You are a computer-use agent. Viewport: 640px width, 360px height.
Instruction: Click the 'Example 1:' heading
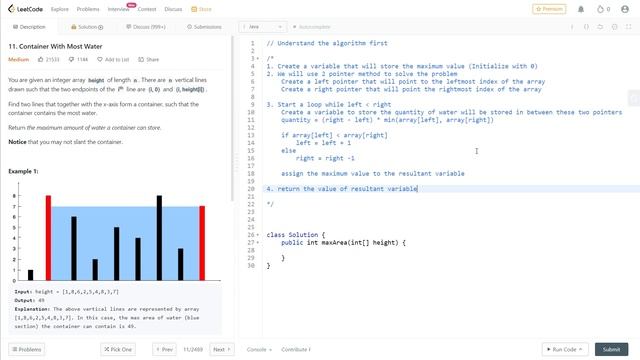click(23, 171)
